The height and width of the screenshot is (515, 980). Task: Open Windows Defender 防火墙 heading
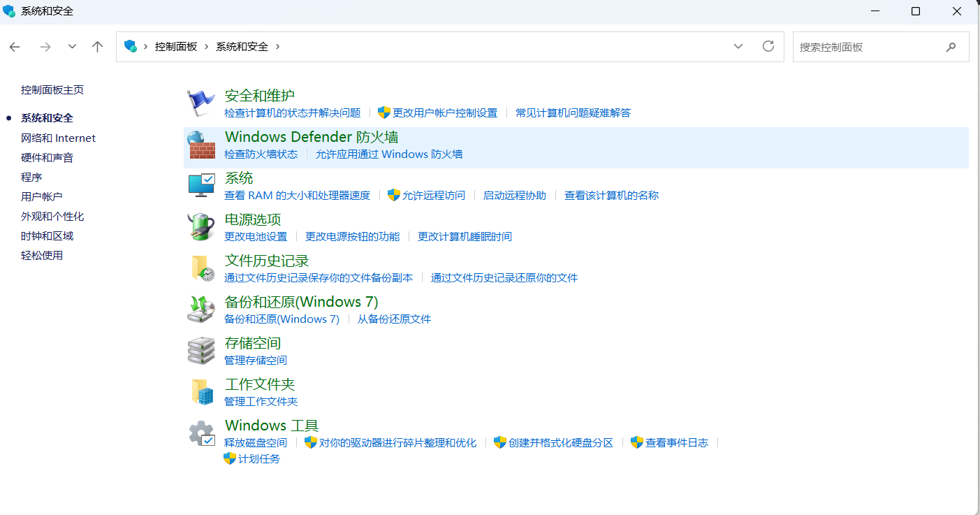click(x=312, y=137)
